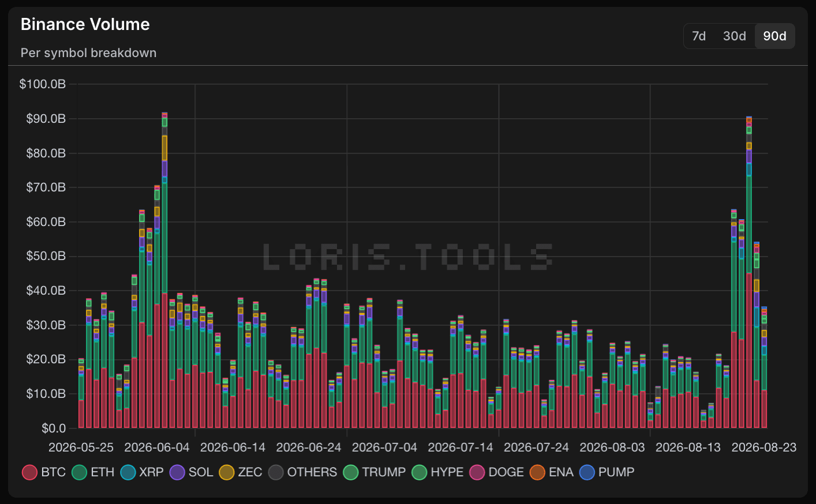The height and width of the screenshot is (504, 816).
Task: Click the $50.0B y-axis label
Action: [46, 256]
